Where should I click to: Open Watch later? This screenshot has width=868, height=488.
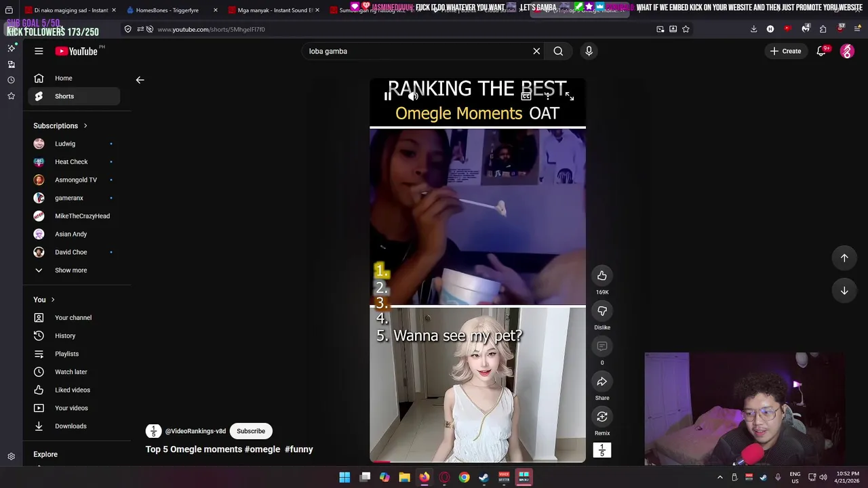(x=74, y=372)
